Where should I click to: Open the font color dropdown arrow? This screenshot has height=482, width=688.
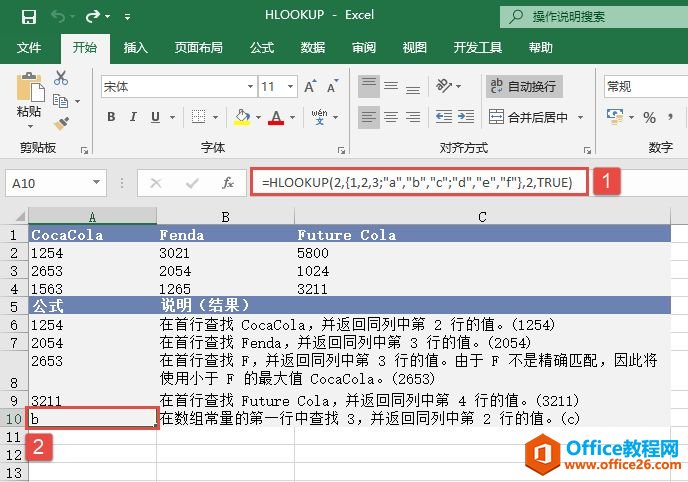[x=292, y=117]
